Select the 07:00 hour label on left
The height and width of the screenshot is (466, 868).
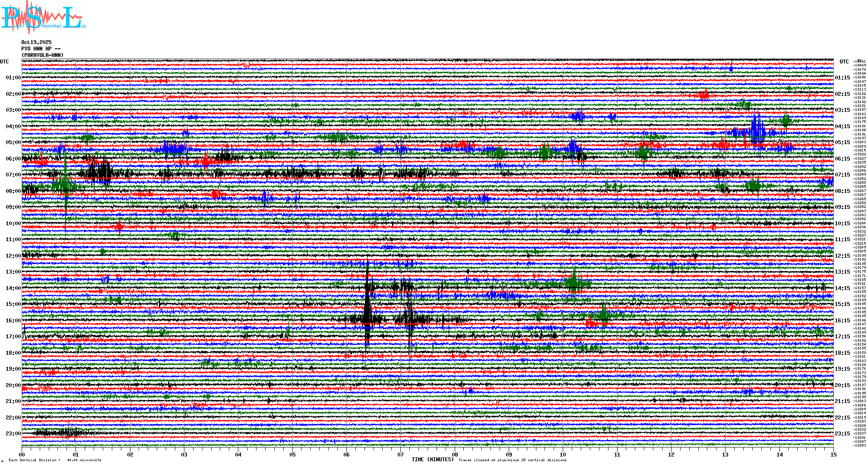pyautogui.click(x=13, y=175)
